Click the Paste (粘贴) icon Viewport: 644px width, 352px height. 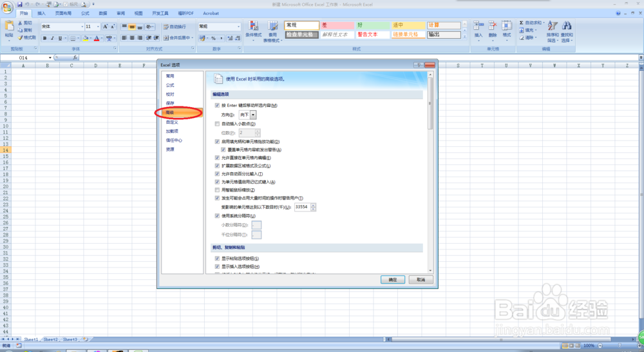tap(9, 26)
